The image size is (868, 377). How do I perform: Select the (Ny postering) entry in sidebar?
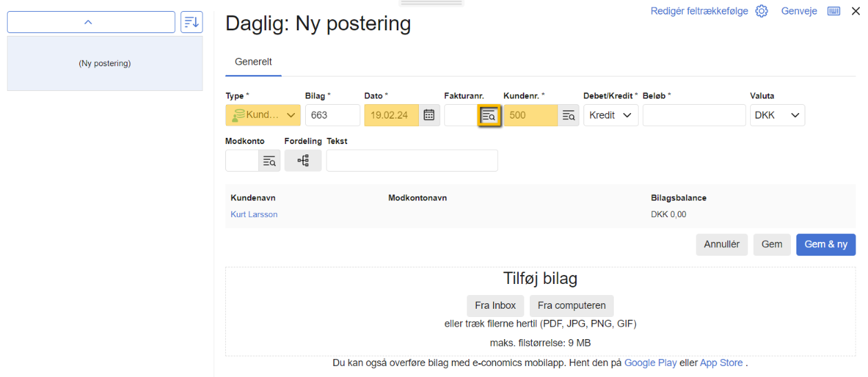105,63
